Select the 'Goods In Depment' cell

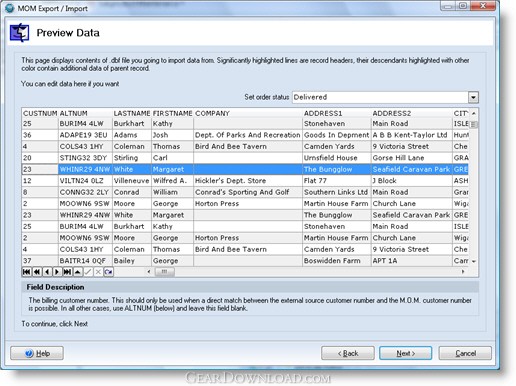[337, 135]
